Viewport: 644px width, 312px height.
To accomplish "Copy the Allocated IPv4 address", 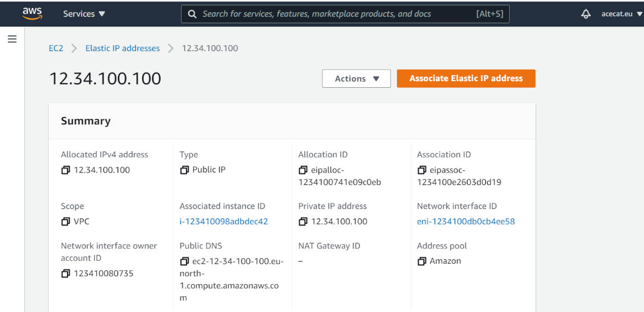I will (65, 170).
